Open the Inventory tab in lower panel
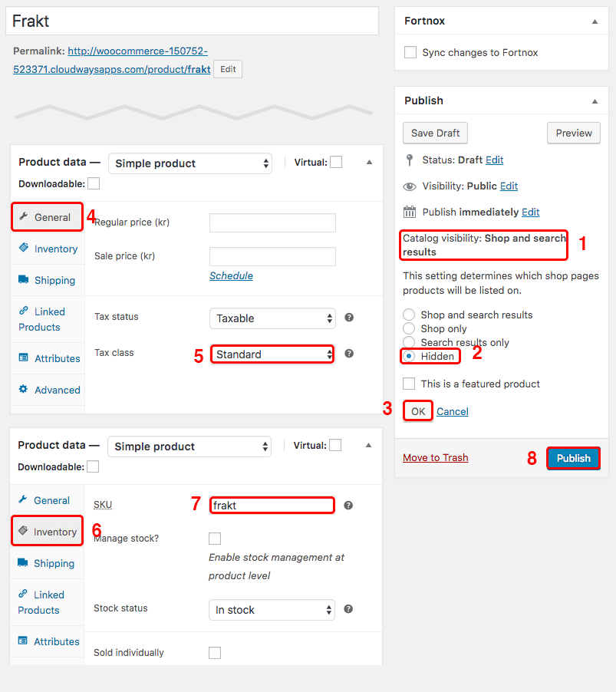Viewport: 616px width, 692px height. 47,532
